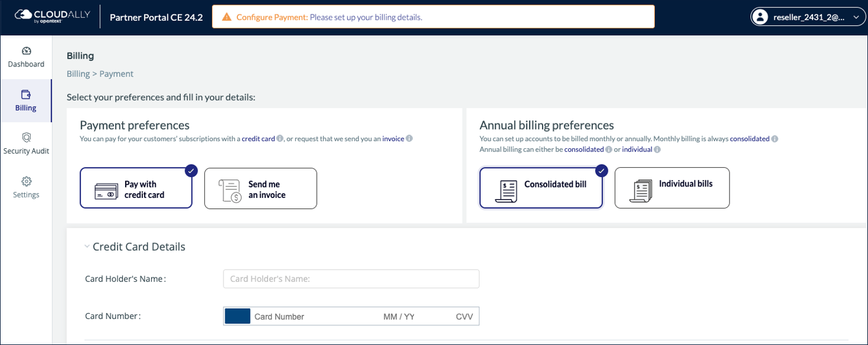Click the user avatar icon
The height and width of the screenshot is (345, 868).
760,17
